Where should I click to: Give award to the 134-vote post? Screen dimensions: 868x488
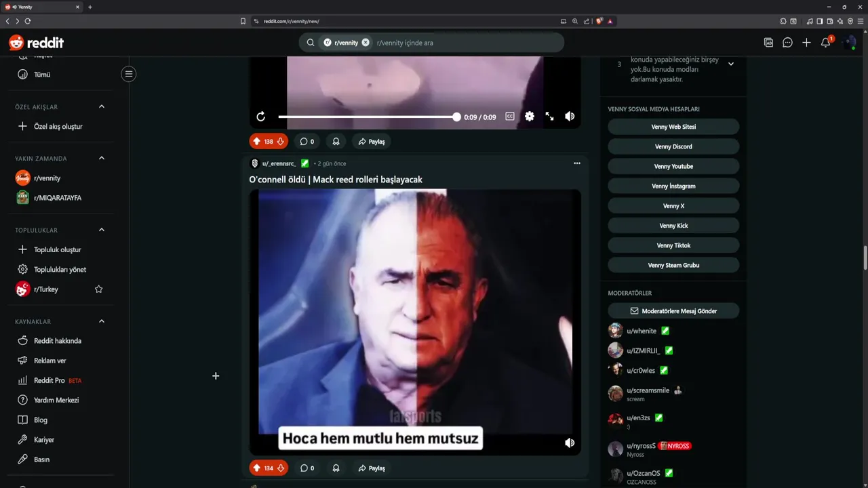[336, 468]
